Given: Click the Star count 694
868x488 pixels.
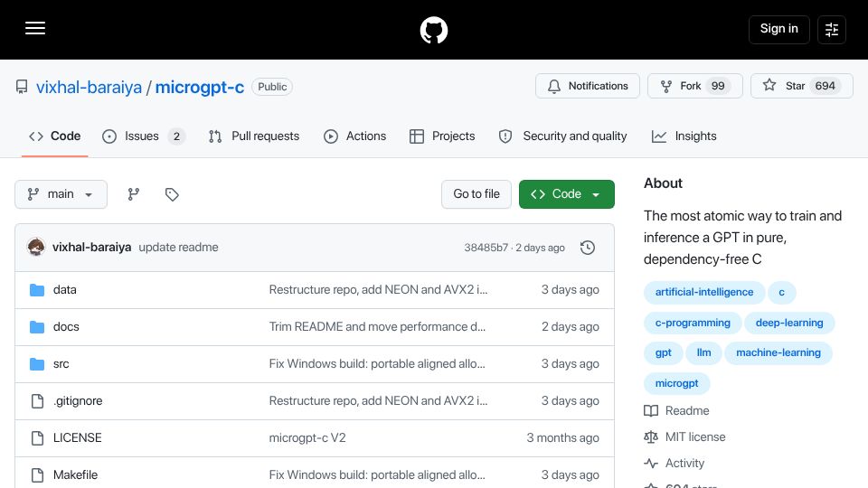Looking at the screenshot, I should tap(825, 86).
